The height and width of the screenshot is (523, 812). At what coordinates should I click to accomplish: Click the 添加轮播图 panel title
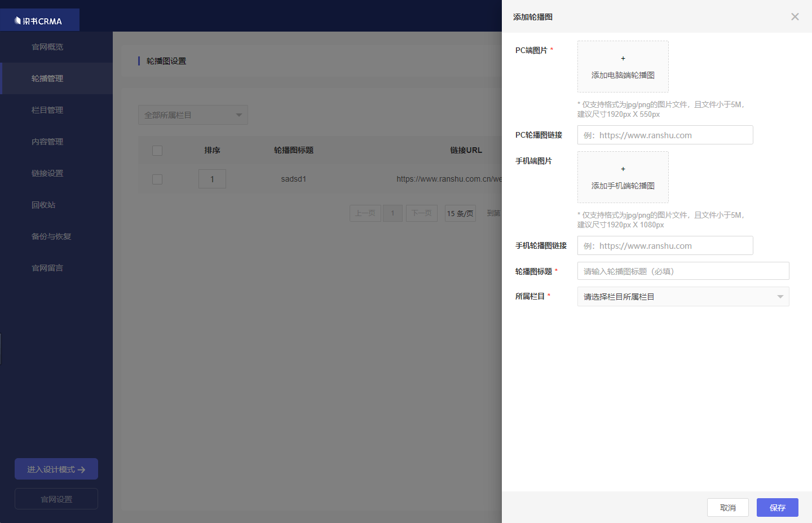click(533, 17)
